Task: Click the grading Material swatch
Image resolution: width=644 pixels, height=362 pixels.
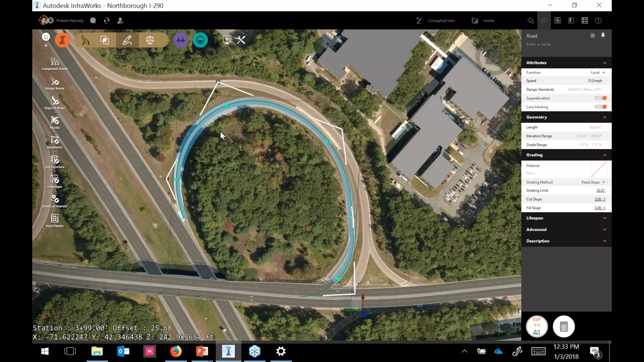Action: [599, 169]
